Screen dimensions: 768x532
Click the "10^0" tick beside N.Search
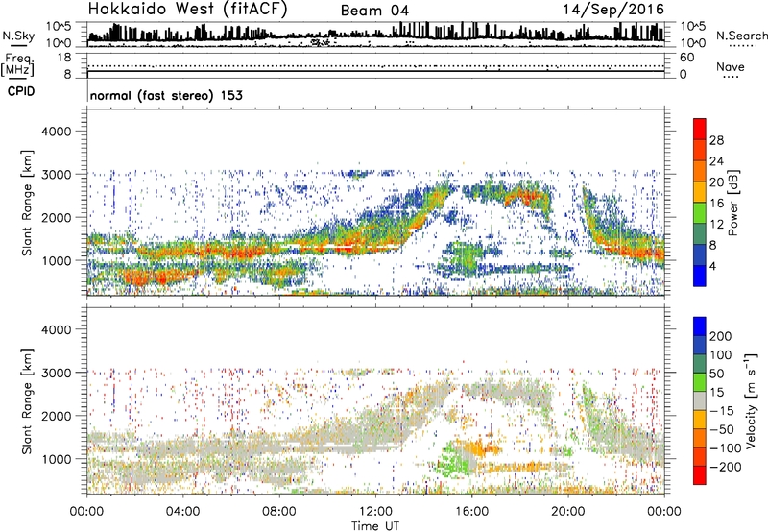pyautogui.click(x=693, y=43)
